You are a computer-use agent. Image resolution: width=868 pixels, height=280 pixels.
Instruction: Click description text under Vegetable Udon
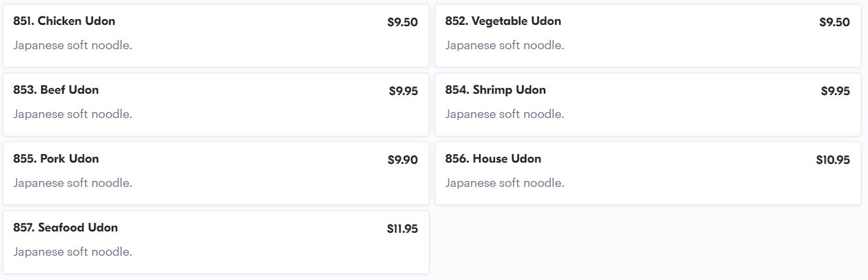[x=505, y=45]
